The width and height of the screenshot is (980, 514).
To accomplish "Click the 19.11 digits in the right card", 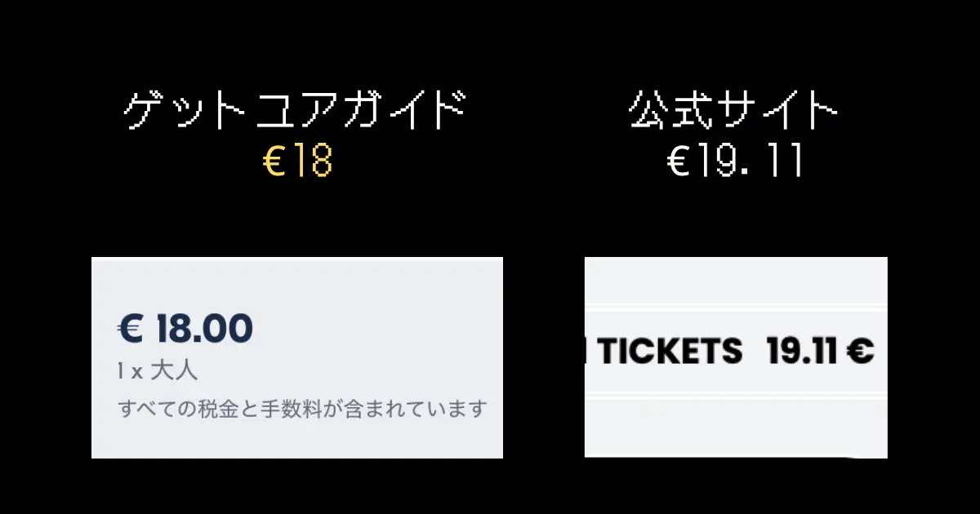I will tap(802, 352).
